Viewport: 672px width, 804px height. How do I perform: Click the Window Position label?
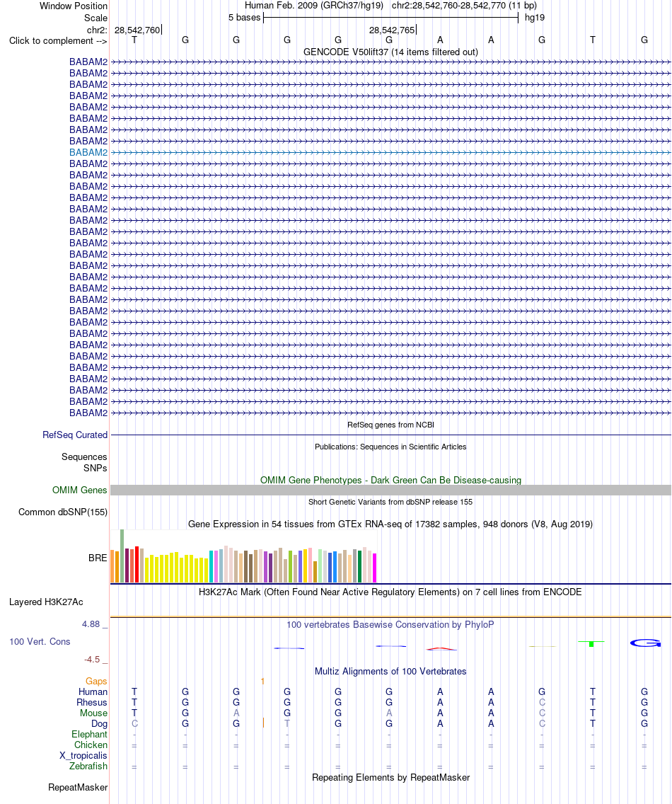[x=74, y=6]
